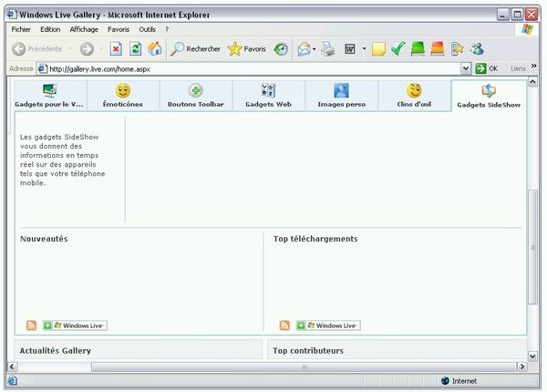
Task: Expand the Mail button dropdown arrow
Action: coord(314,49)
